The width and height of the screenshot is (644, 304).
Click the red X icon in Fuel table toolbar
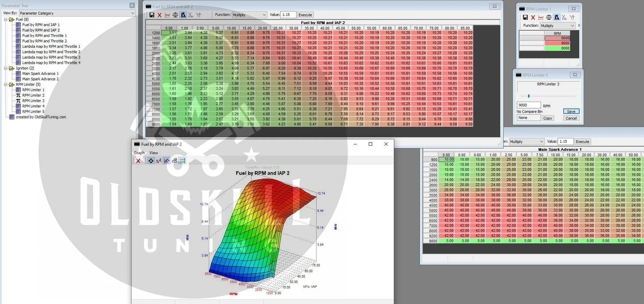pos(160,15)
